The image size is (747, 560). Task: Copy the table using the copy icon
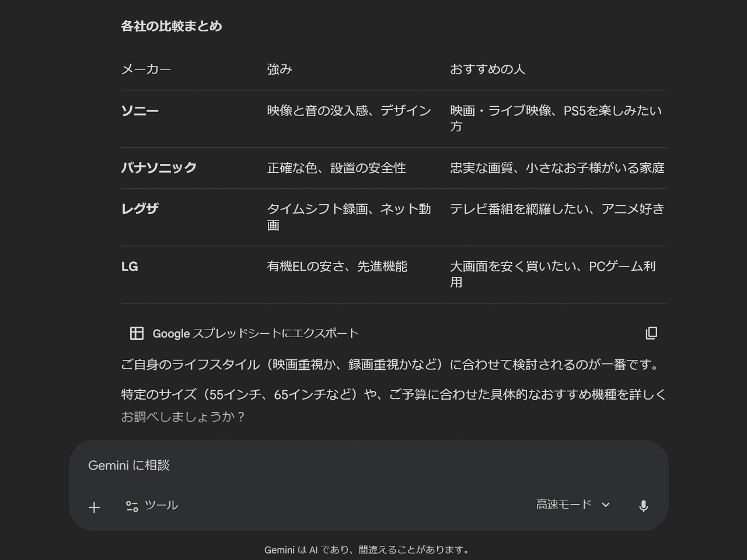click(x=651, y=333)
